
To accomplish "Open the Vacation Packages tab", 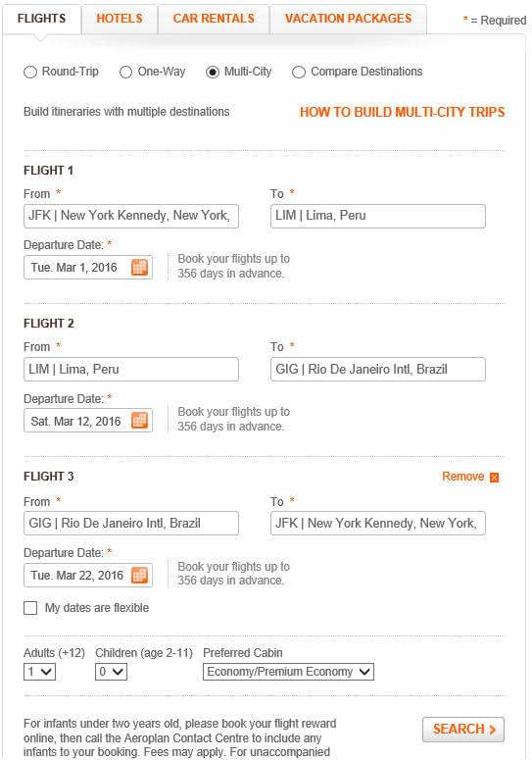I will pos(348,19).
